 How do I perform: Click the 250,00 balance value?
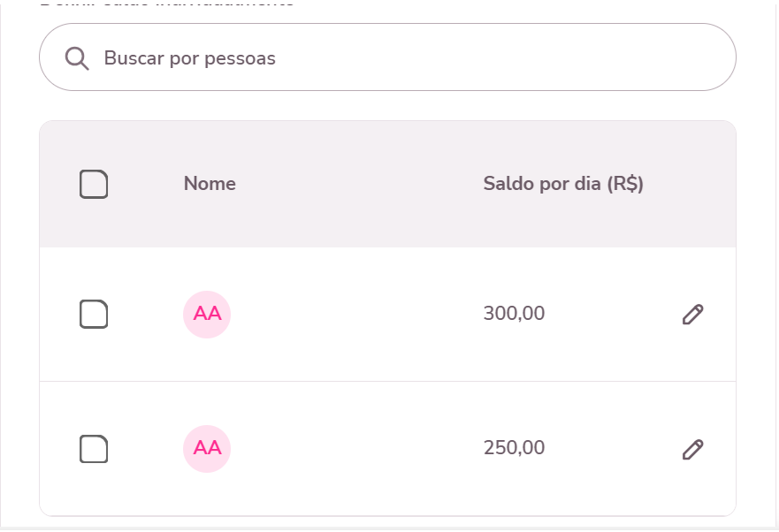(513, 448)
